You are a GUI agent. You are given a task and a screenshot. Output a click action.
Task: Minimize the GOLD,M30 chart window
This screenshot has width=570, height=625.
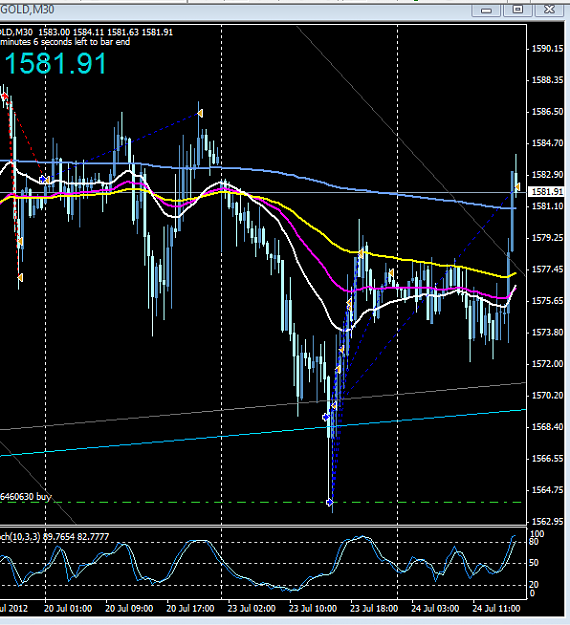[x=486, y=10]
